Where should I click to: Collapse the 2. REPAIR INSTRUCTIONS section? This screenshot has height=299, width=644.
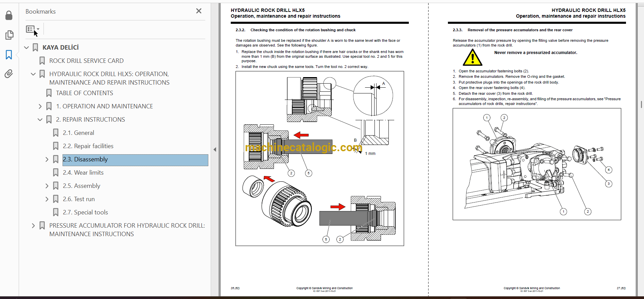40,120
